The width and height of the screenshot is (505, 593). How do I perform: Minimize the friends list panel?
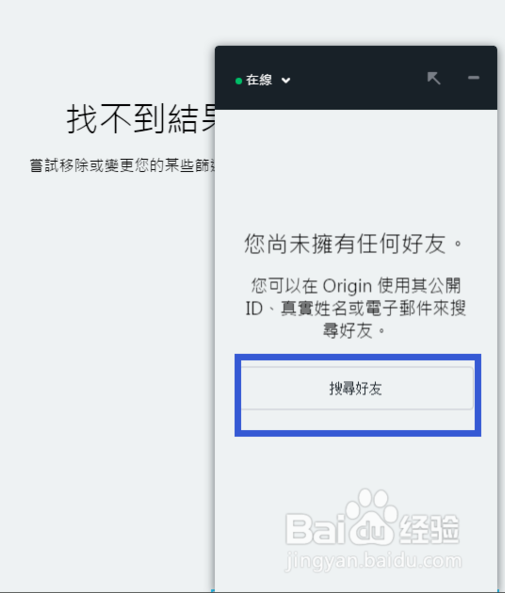pyautogui.click(x=474, y=78)
